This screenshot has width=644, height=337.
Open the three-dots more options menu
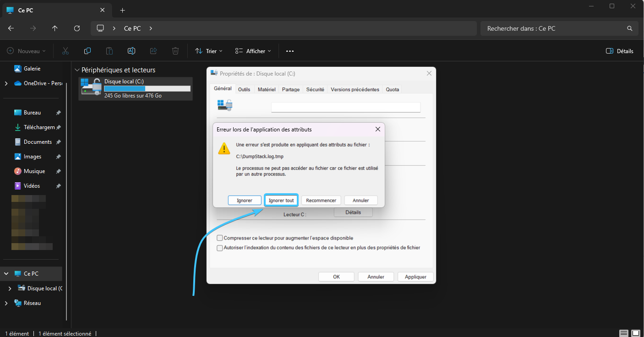290,51
